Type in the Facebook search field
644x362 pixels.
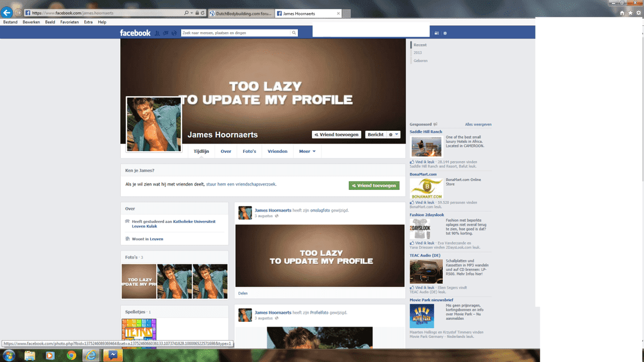coord(236,33)
